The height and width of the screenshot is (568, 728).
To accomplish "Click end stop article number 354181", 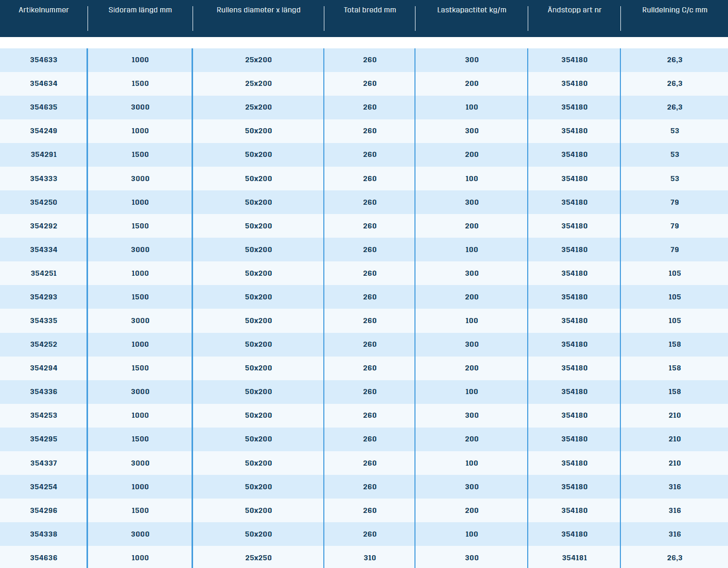I will (x=575, y=558).
